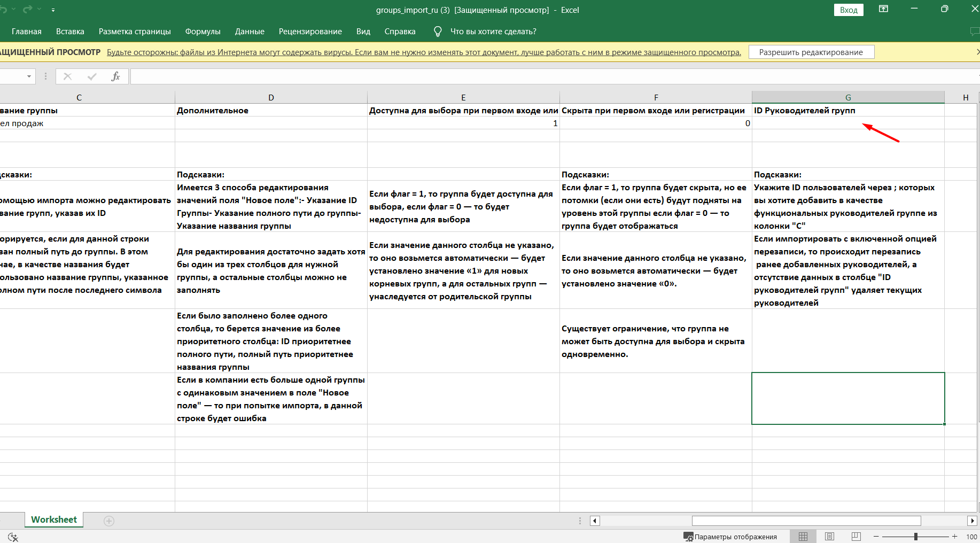Expand the Name Box dropdown
Viewport: 980px width, 543px height.
29,76
